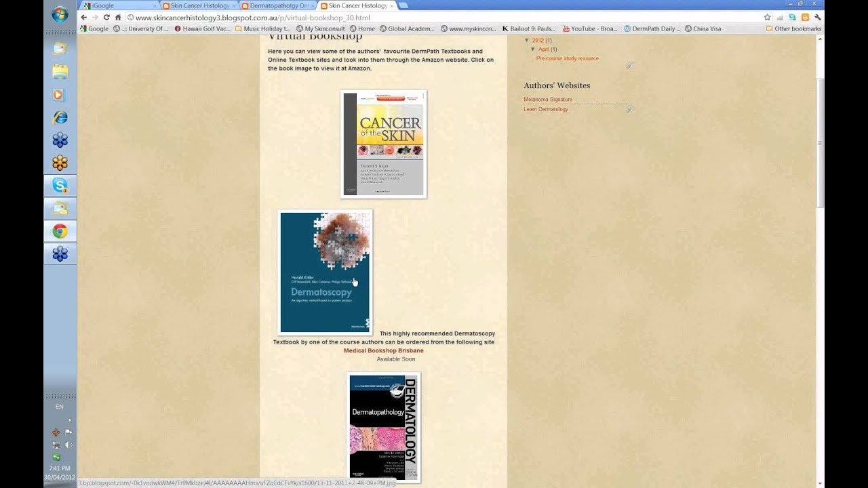
Task: Open the Action Center flag in system tray
Action: 68,432
